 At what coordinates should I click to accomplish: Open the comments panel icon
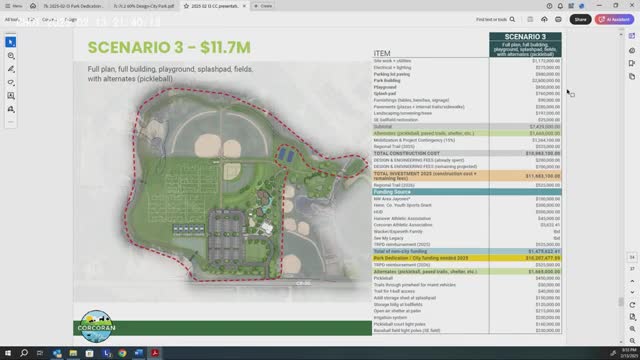[x=632, y=51]
